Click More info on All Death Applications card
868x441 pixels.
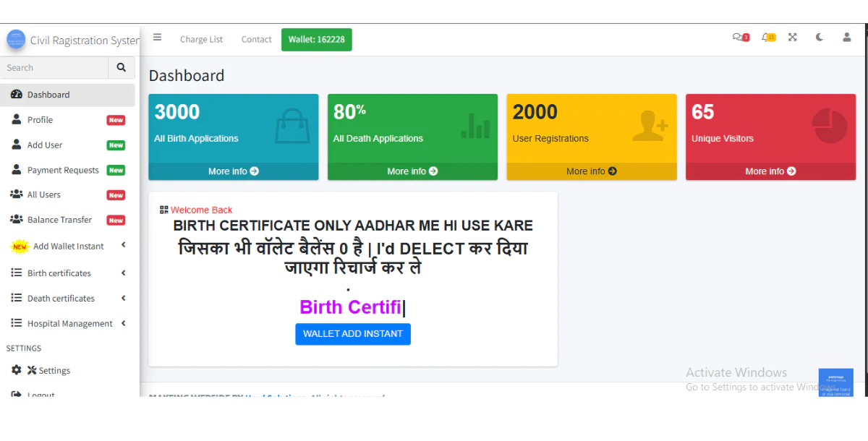click(412, 171)
